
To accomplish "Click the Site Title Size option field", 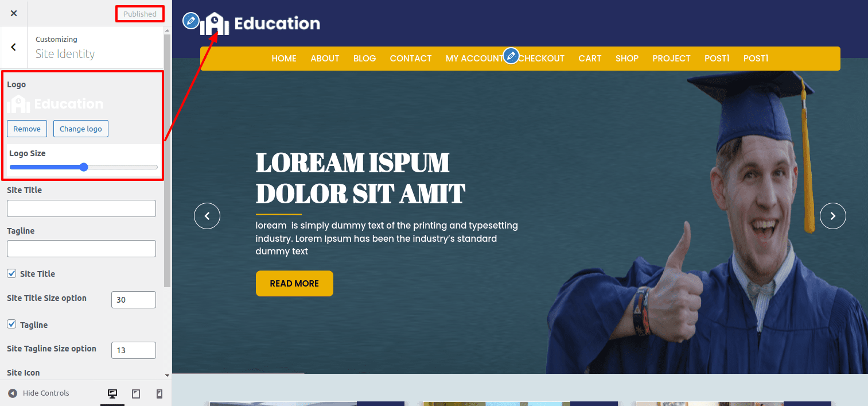I will 133,300.
